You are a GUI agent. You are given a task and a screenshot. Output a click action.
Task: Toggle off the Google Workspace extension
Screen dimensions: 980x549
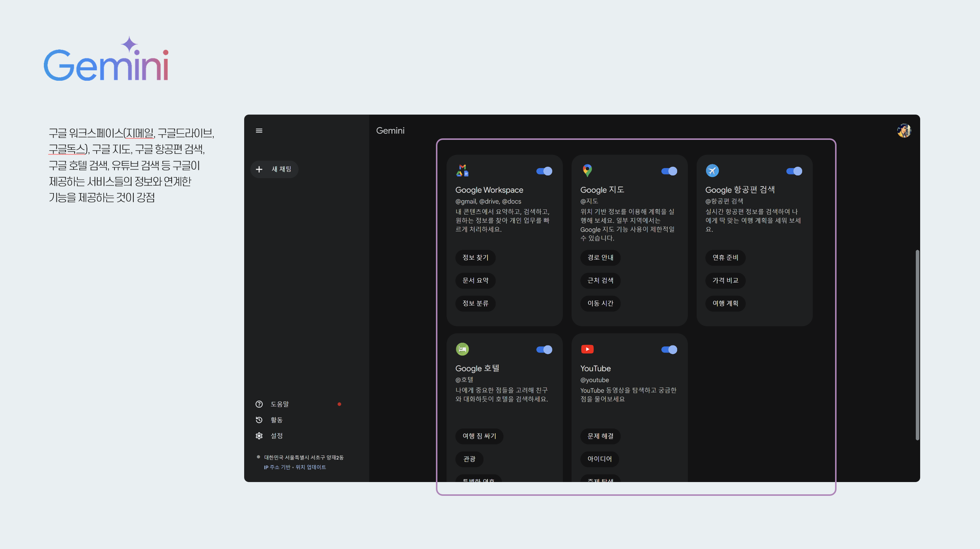(x=544, y=171)
